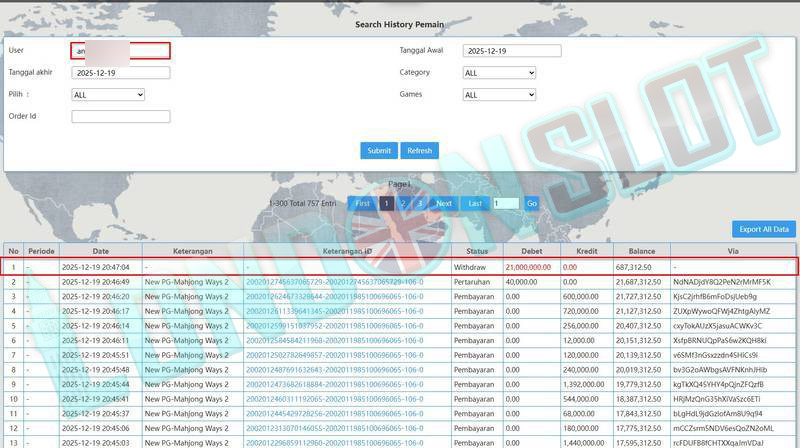Click Export All Data button
800x448 pixels.
point(764,229)
